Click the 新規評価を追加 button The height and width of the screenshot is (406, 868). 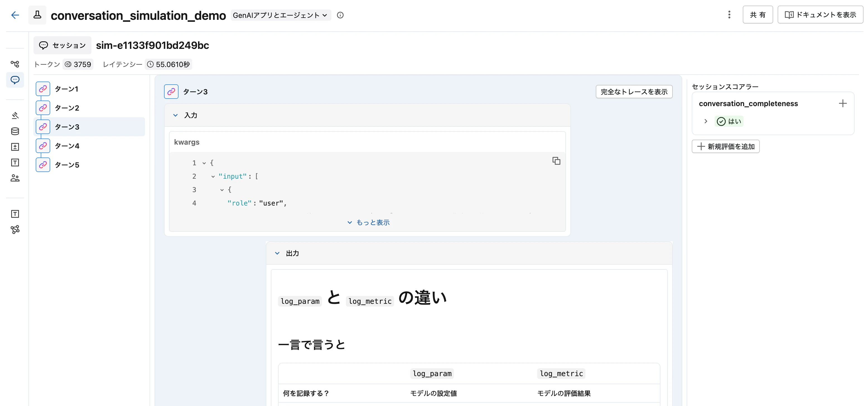(x=725, y=146)
